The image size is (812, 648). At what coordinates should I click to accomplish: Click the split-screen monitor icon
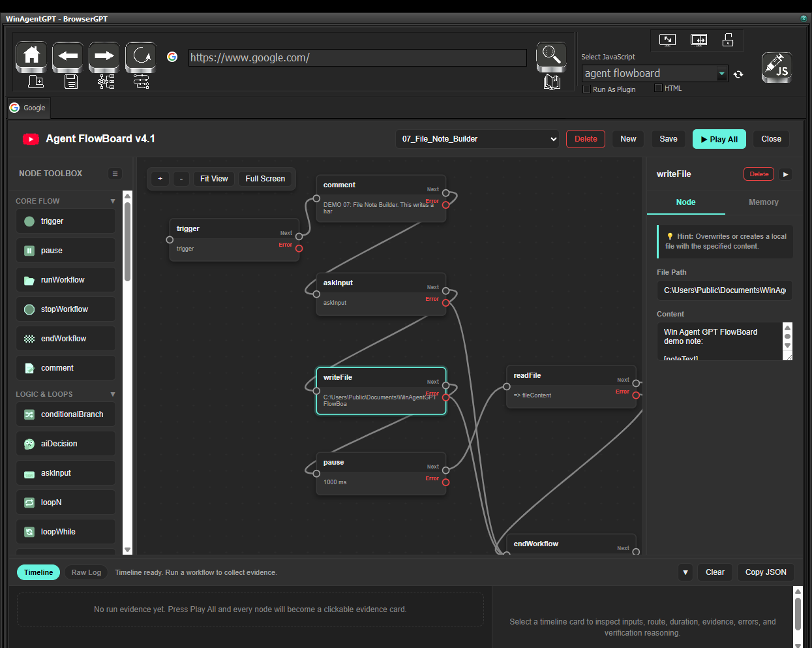[699, 40]
